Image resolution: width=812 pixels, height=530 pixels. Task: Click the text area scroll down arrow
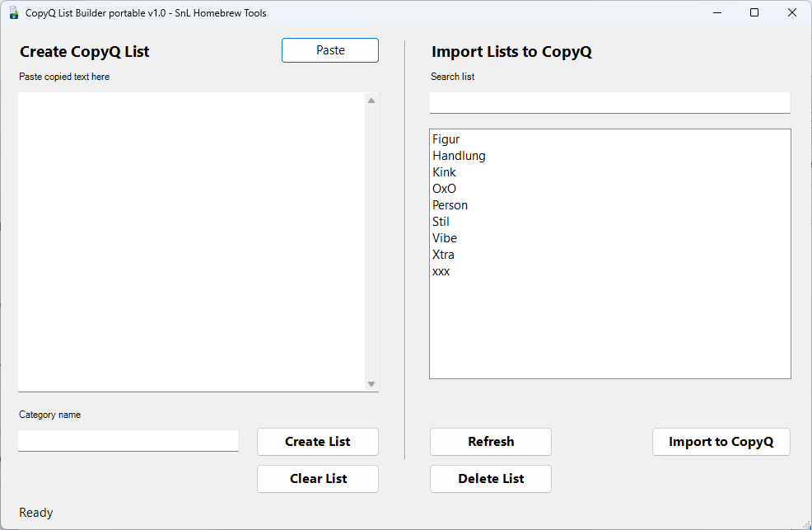tap(371, 384)
